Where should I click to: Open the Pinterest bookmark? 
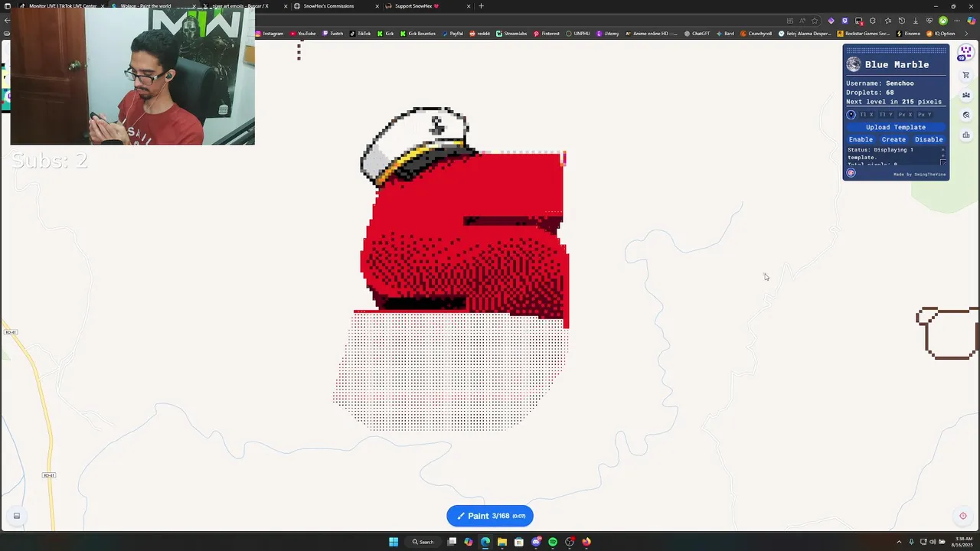547,34
